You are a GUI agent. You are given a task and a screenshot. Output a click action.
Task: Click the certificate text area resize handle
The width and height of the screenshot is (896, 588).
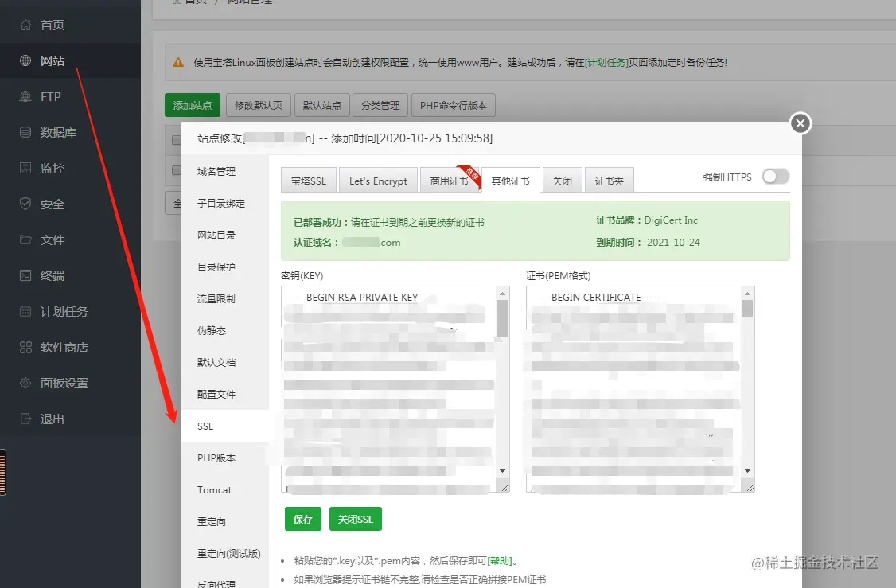click(750, 488)
